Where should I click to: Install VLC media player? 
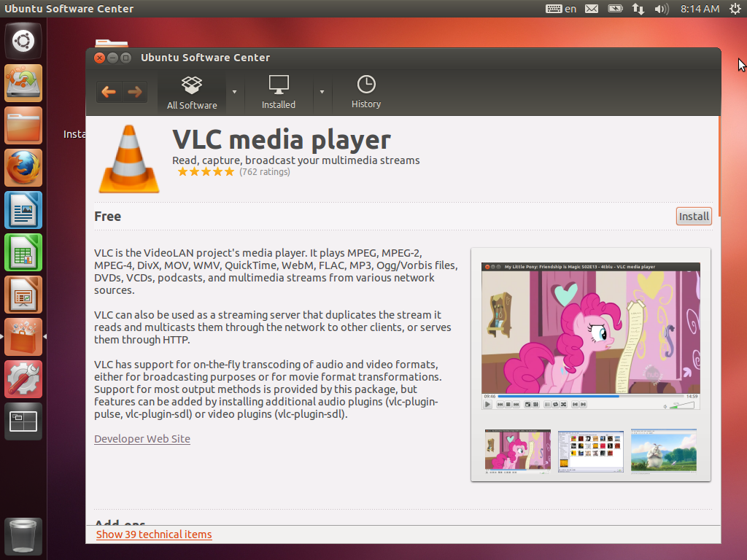click(x=694, y=216)
